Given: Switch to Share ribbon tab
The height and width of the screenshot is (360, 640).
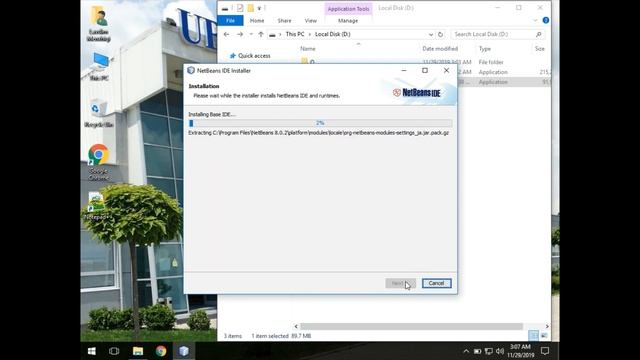Looking at the screenshot, I should pyautogui.click(x=284, y=20).
